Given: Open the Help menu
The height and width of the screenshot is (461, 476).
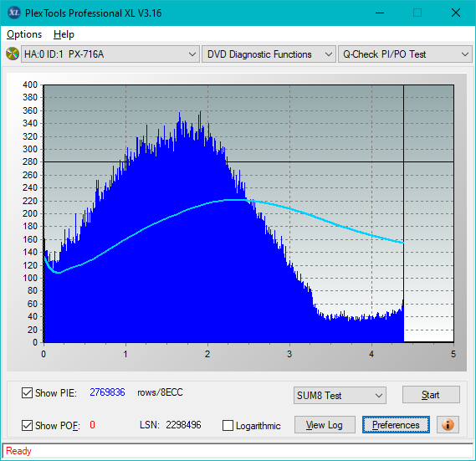Looking at the screenshot, I should (x=64, y=34).
